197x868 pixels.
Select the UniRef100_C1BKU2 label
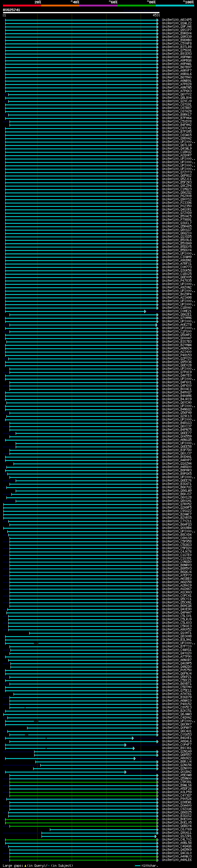click(x=177, y=152)
